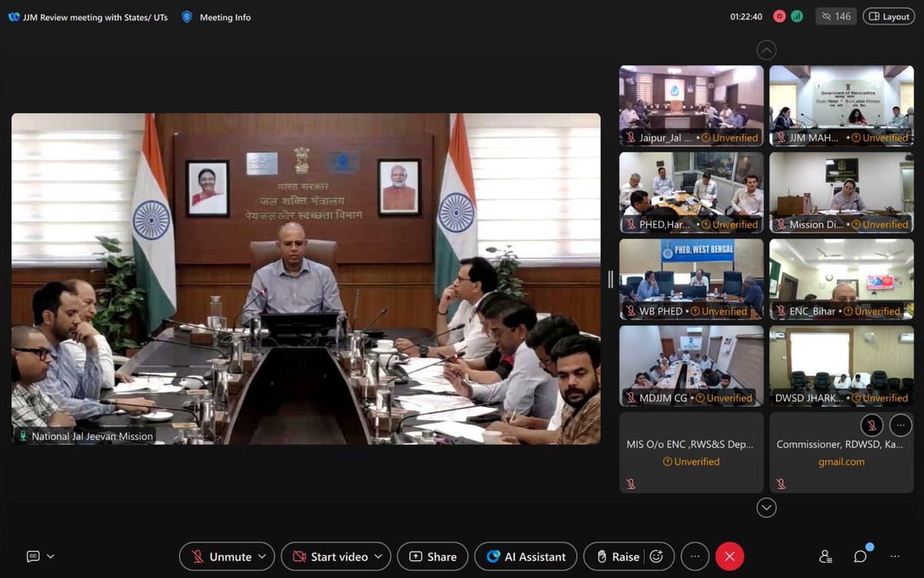Leave the meeting with red X button
The height and width of the screenshot is (578, 924).
tap(729, 556)
